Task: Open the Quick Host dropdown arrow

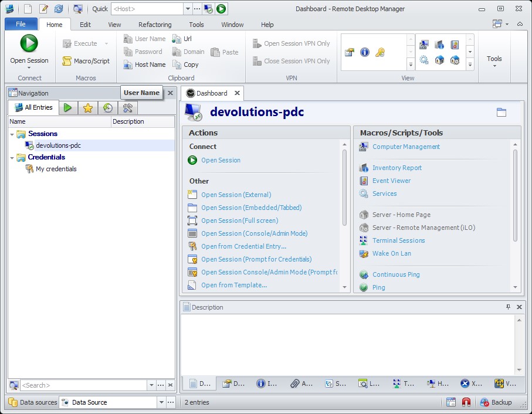Action: [188, 9]
